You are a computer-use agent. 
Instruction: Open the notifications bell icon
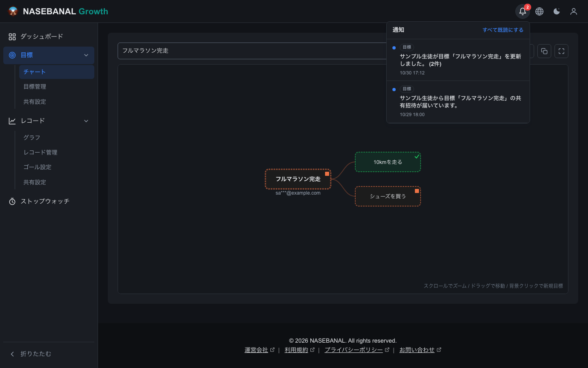pos(522,11)
